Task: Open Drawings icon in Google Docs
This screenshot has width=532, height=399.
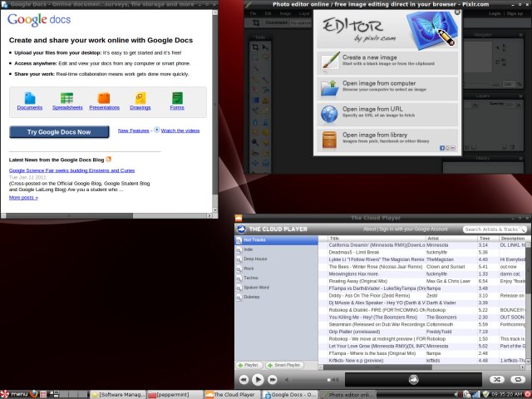Action: point(140,98)
